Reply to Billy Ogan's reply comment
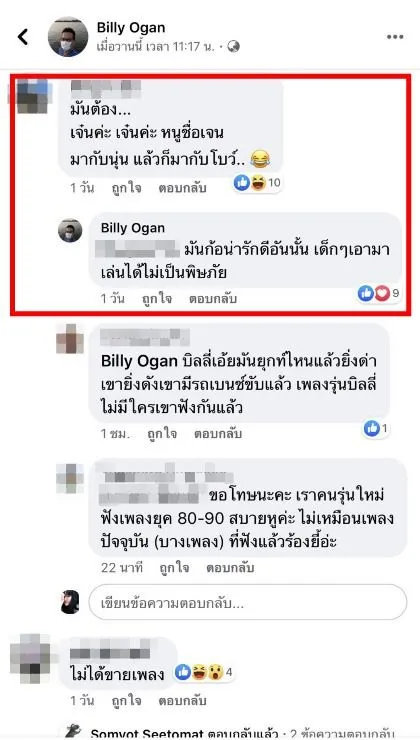 click(213, 299)
